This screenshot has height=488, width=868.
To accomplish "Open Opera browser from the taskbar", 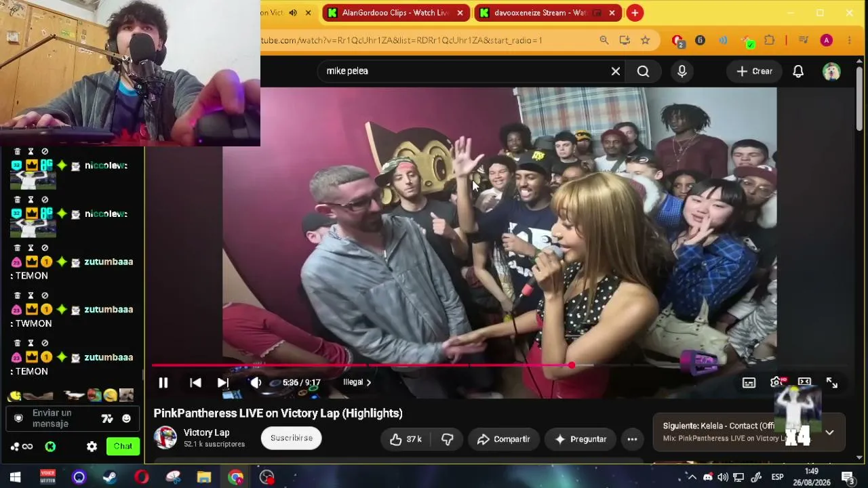I will pos(141,477).
